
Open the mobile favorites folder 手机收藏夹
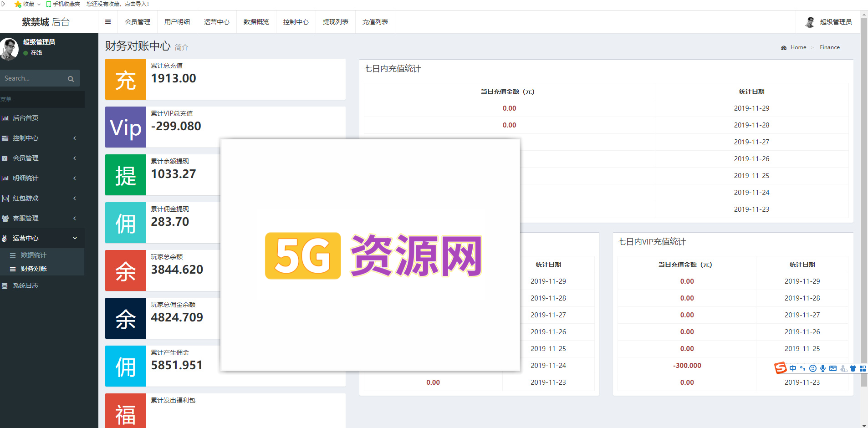point(63,4)
